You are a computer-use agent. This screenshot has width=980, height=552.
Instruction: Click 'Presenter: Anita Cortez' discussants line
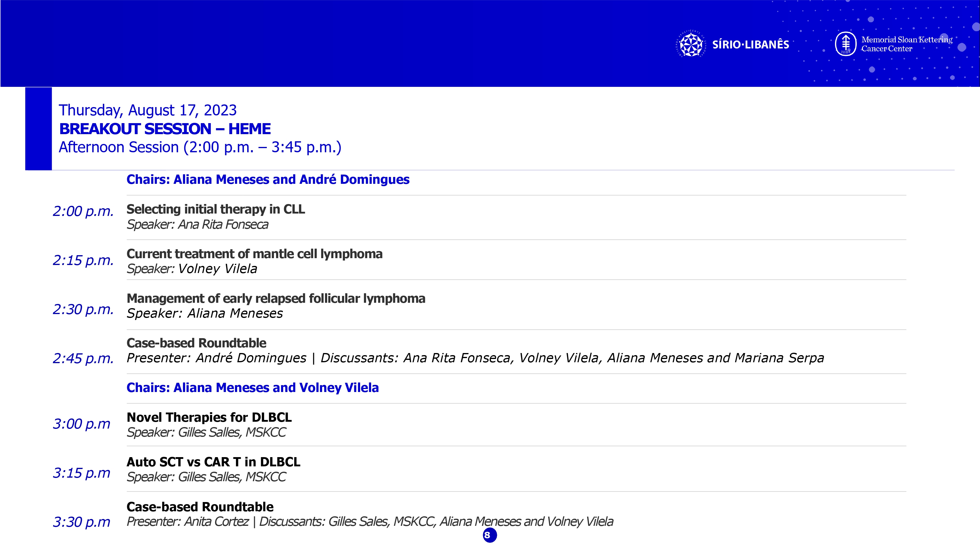370,522
